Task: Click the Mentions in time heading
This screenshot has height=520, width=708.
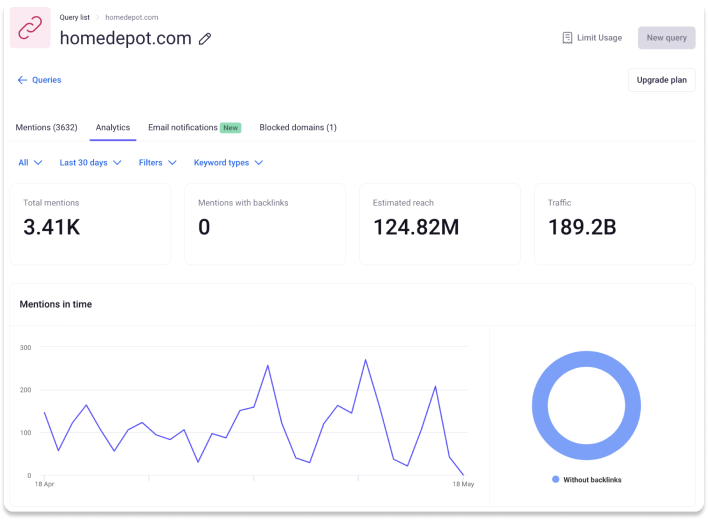Action: click(x=56, y=304)
